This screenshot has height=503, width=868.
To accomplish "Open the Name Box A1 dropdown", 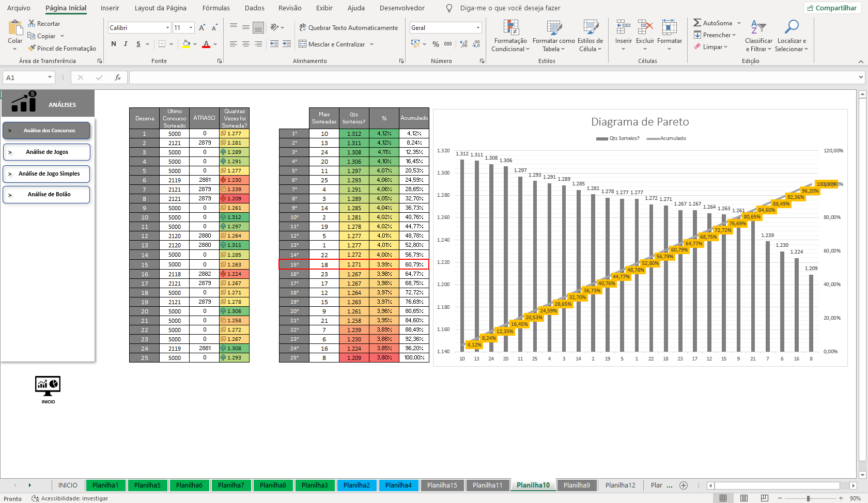I will pyautogui.click(x=50, y=77).
